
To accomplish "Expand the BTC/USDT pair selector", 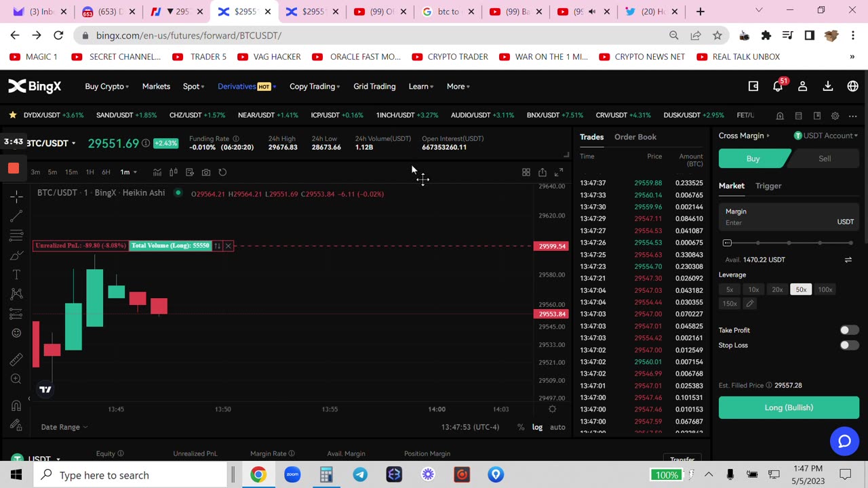I will click(x=51, y=143).
